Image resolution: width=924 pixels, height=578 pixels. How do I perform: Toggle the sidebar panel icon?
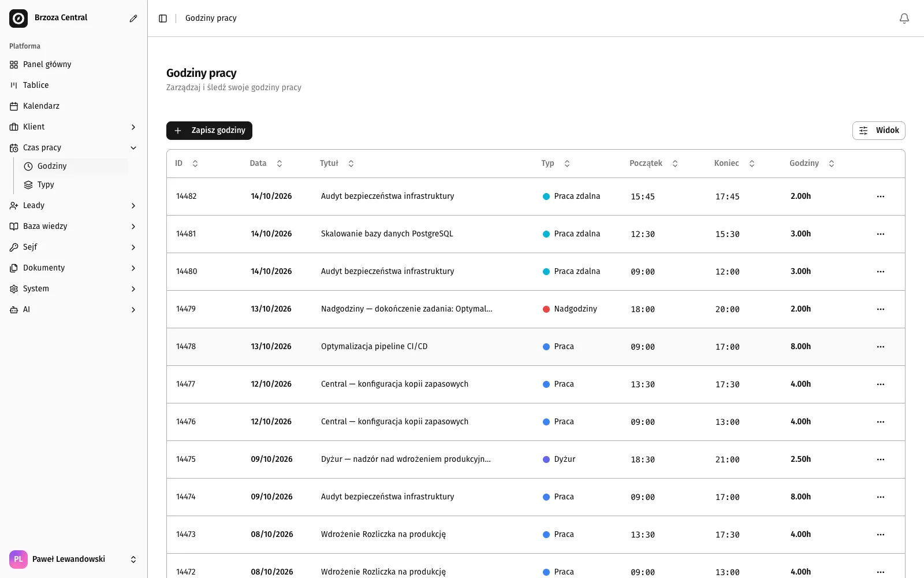point(163,18)
